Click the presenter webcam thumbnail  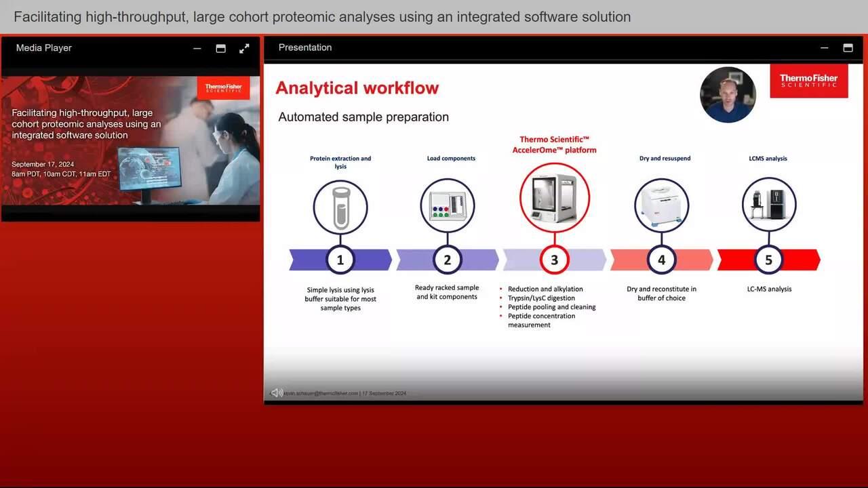728,95
